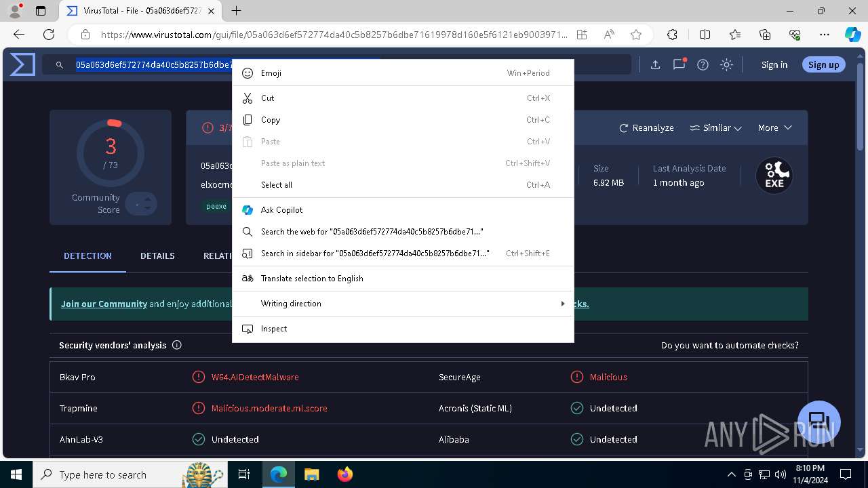Choose Search the web for hash entry

tap(403, 232)
